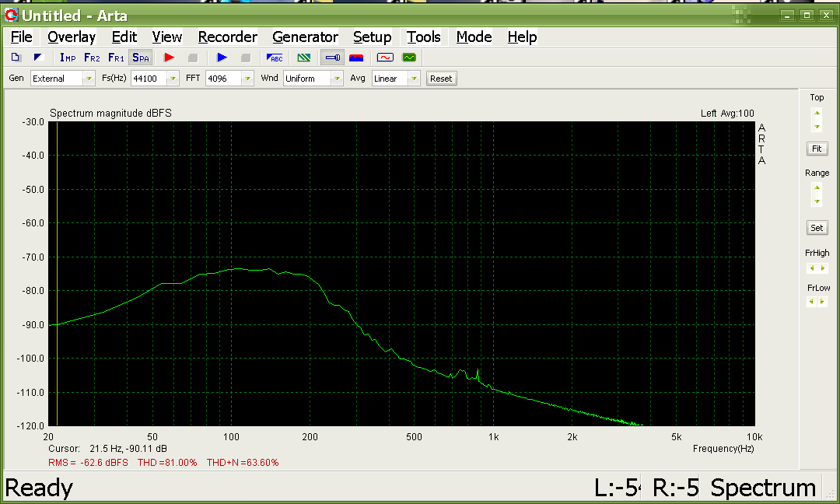Click the Top up arrow
This screenshot has height=504, width=840.
point(817,113)
